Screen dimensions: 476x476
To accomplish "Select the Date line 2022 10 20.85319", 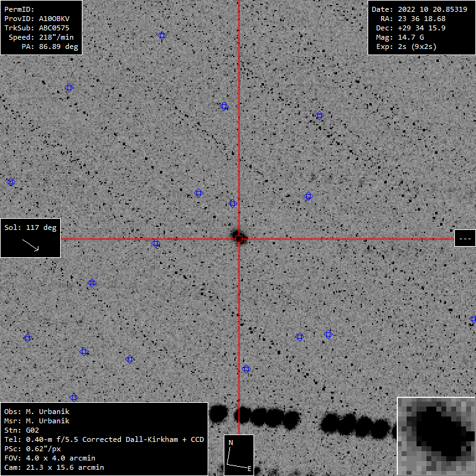I will (420, 9).
